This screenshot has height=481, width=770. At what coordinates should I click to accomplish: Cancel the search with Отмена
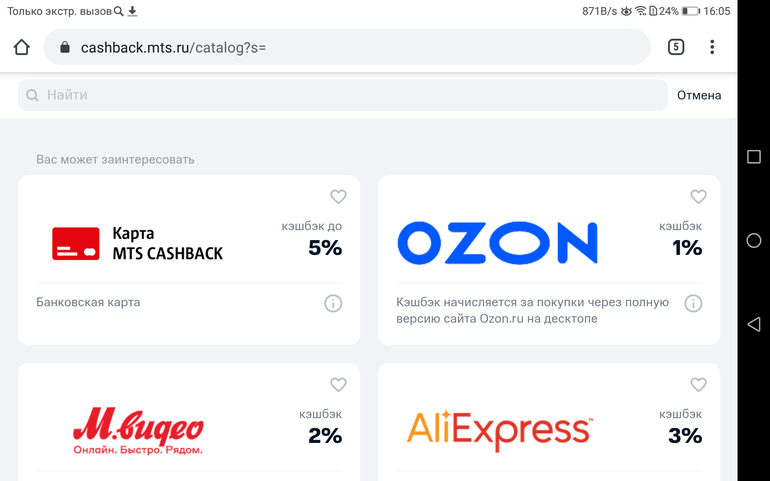pos(699,95)
